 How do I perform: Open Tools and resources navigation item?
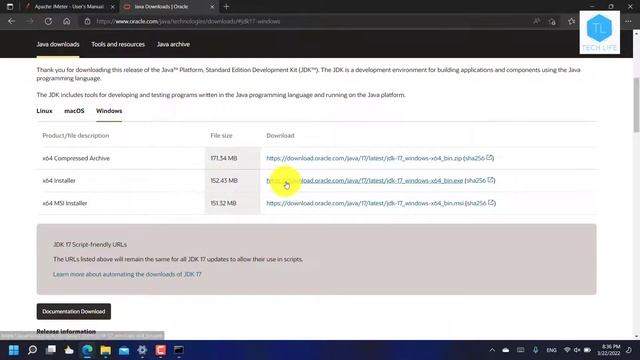click(118, 44)
